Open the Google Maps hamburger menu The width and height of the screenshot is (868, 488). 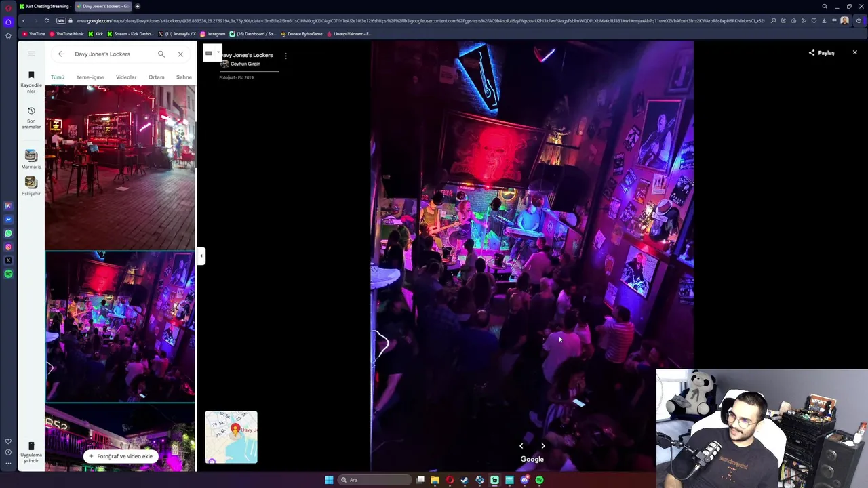pyautogui.click(x=31, y=54)
